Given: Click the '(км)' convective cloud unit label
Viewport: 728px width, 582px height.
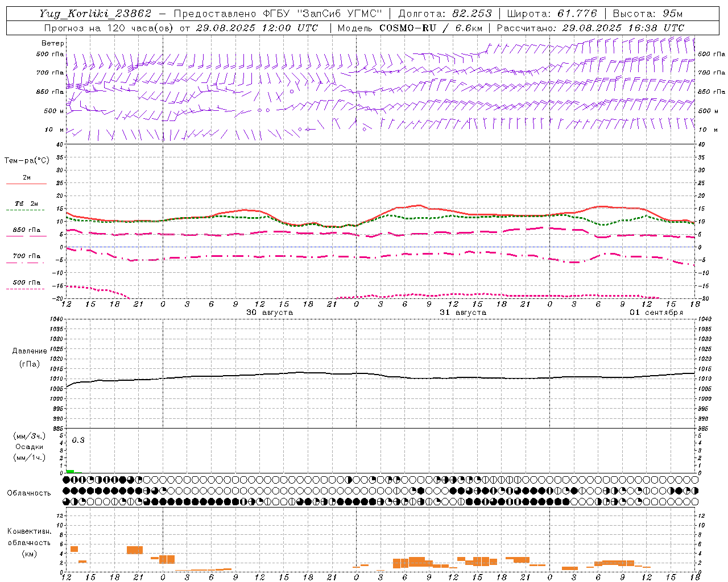Looking at the screenshot, I should pyautogui.click(x=30, y=554).
